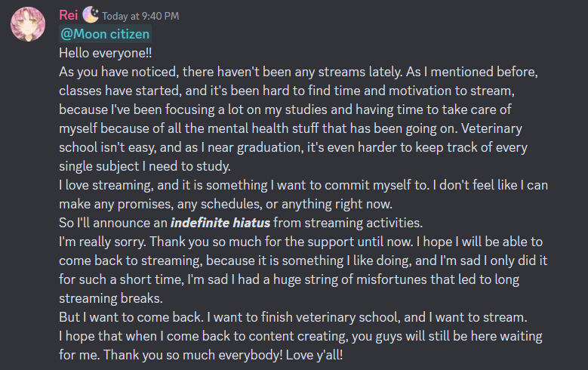The height and width of the screenshot is (370, 588).
Task: Click the words classes have started
Action: pos(120,91)
